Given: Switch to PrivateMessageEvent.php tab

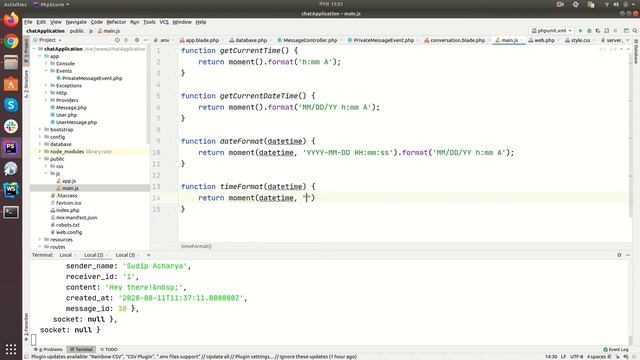Looking at the screenshot, I should coord(380,40).
